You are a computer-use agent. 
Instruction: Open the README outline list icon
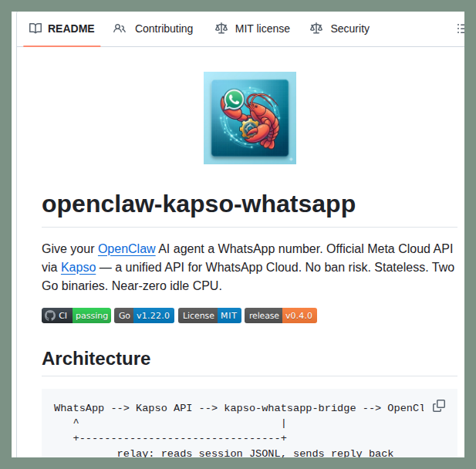coord(461,29)
